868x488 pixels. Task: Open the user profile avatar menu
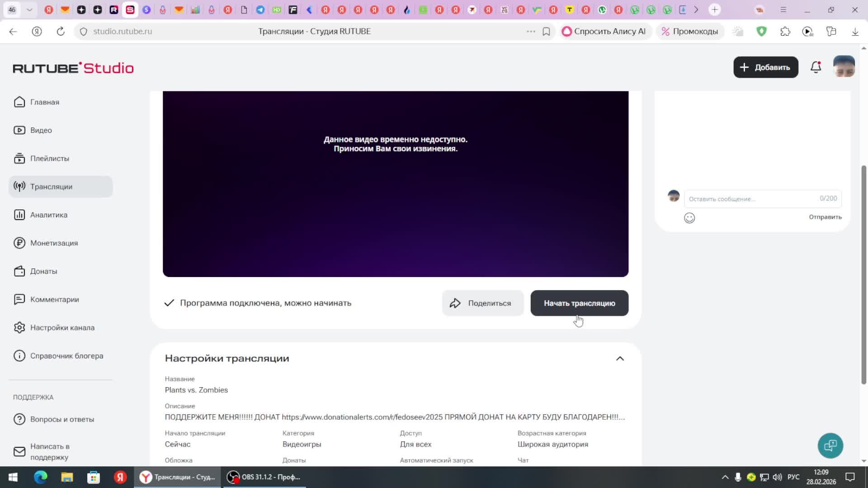click(x=844, y=67)
